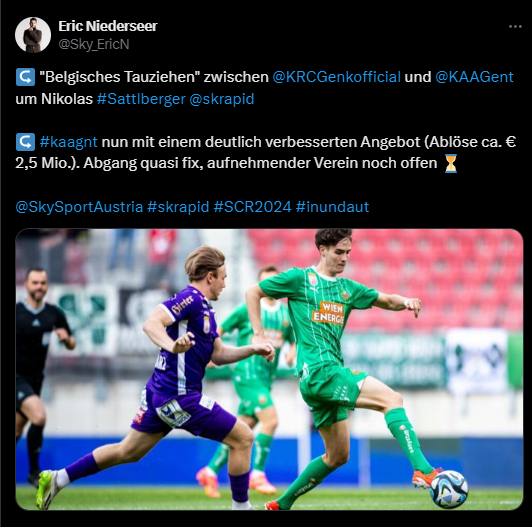Click the Wien Energie logo on jersey

pos(328,313)
